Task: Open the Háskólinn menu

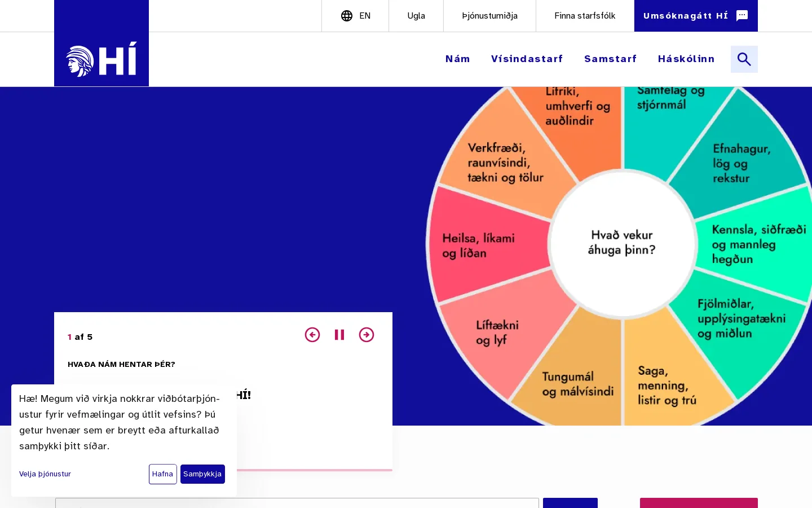Action: coord(686,59)
